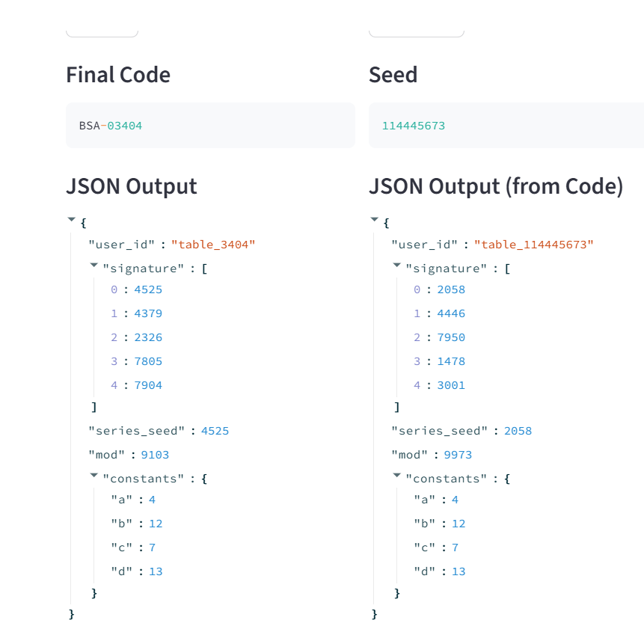Click the "JSON Output (from Code)" heading

(x=496, y=186)
